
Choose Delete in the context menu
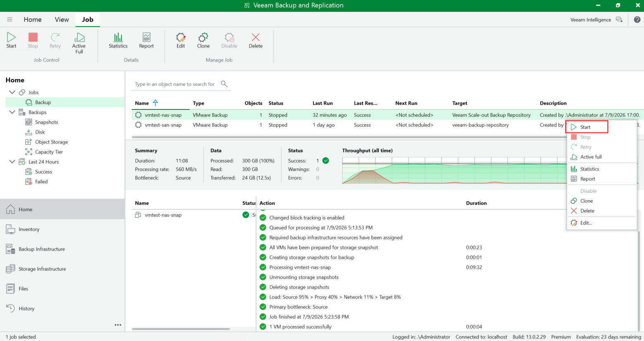pyautogui.click(x=601, y=211)
